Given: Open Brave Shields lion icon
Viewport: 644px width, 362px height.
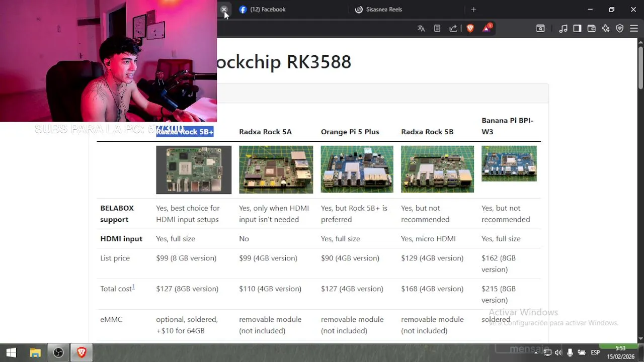Looking at the screenshot, I should 470,29.
